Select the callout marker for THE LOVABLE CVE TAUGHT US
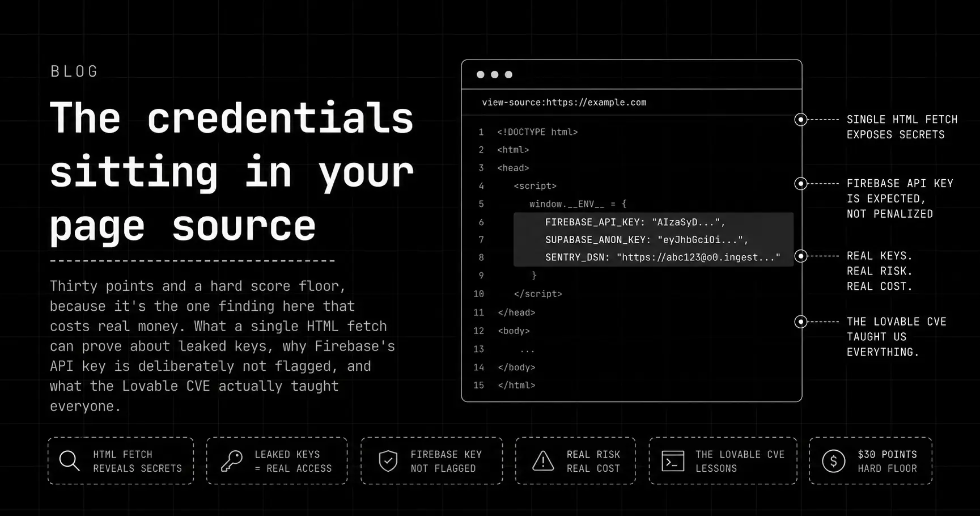980x516 pixels. pos(801,322)
